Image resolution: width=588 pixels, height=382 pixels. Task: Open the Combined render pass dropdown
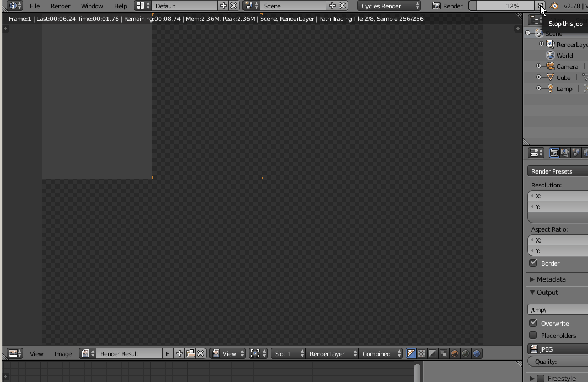point(380,353)
